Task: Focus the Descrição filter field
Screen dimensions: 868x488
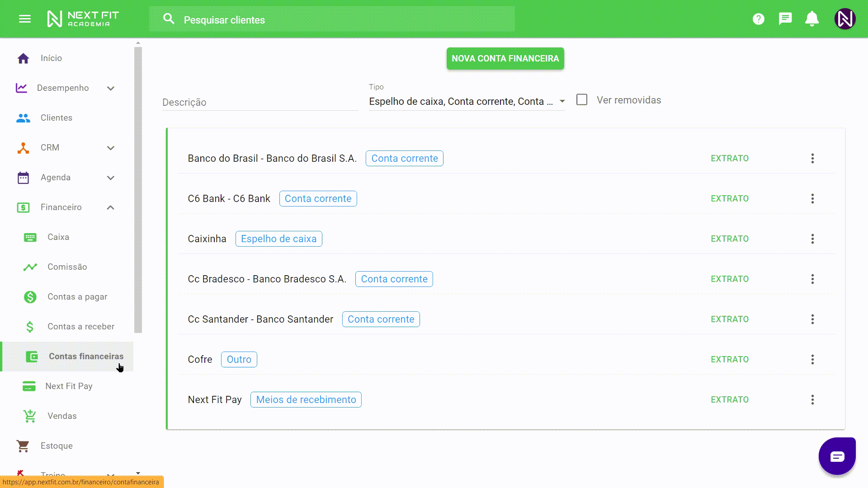Action: pos(260,103)
